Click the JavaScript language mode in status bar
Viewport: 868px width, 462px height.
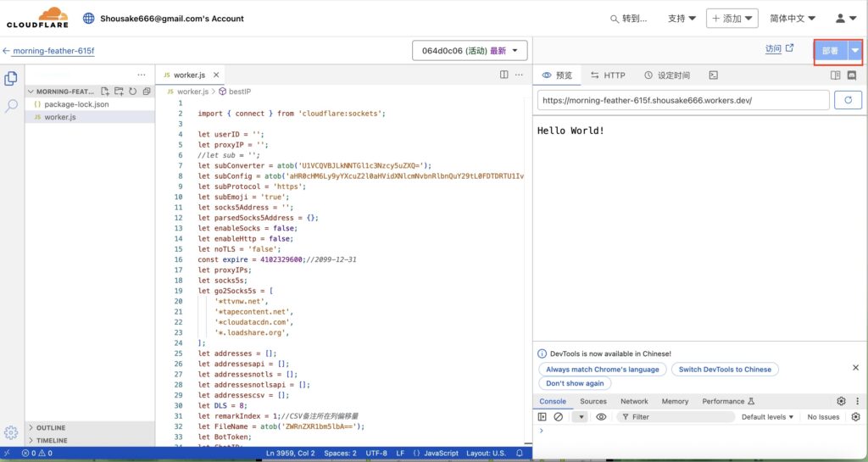point(441,453)
